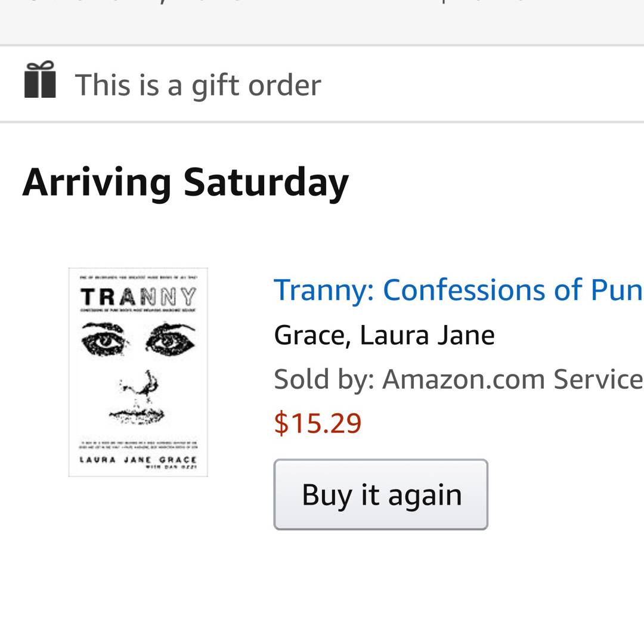Click the gift box icon
644x644 pixels.
pyautogui.click(x=40, y=80)
